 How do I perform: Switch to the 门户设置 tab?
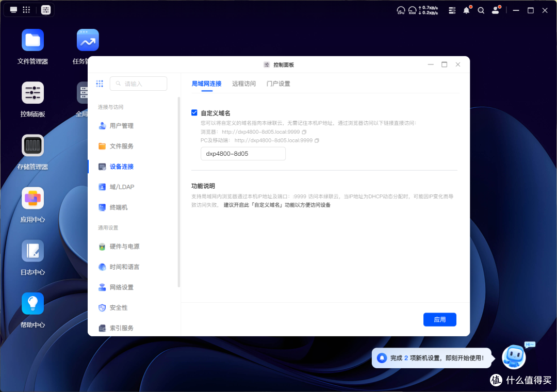point(278,84)
